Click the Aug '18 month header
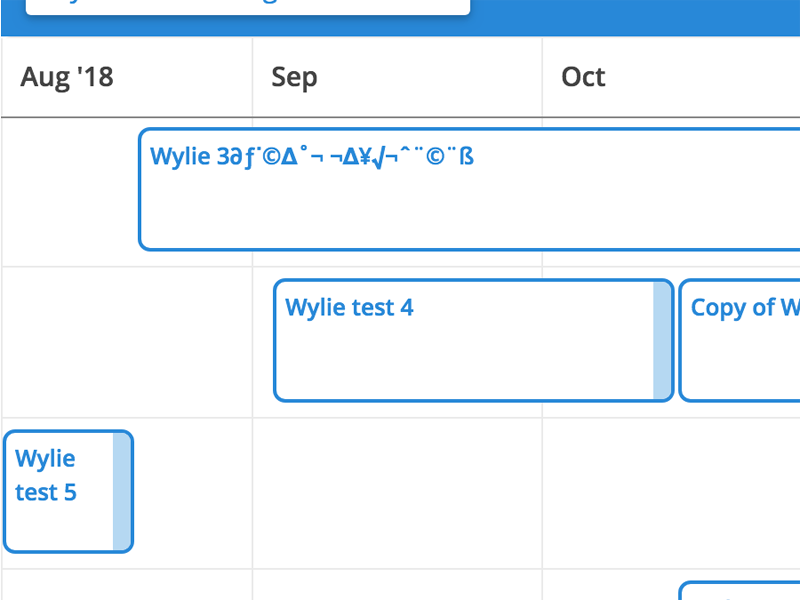The width and height of the screenshot is (800, 600). point(67,78)
